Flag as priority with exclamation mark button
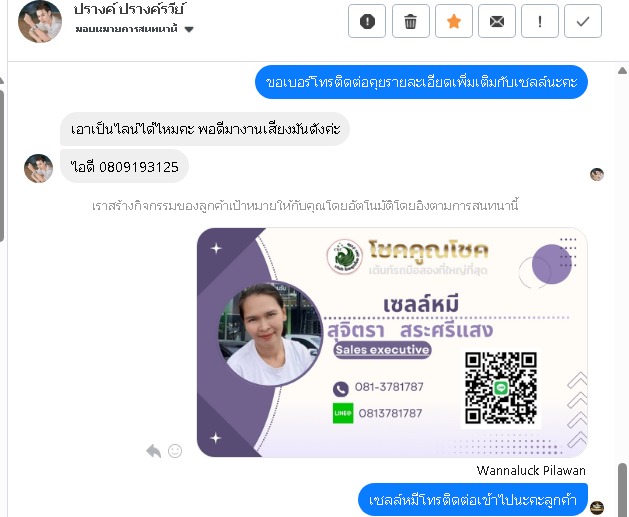Screen dimensions: 629x517 540,21
